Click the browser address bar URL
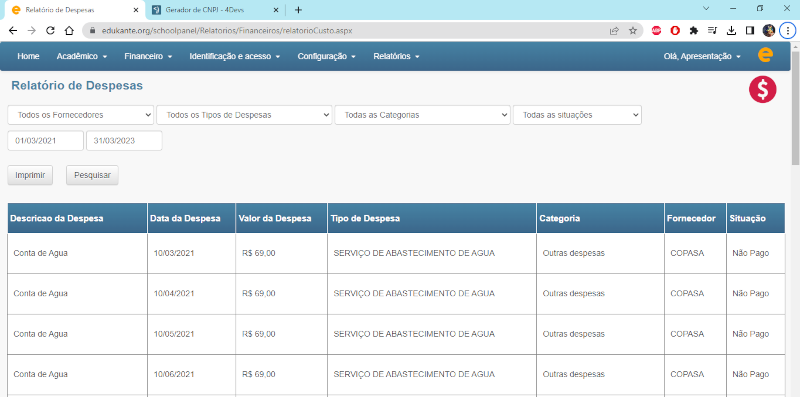800x397 pixels. point(227,31)
